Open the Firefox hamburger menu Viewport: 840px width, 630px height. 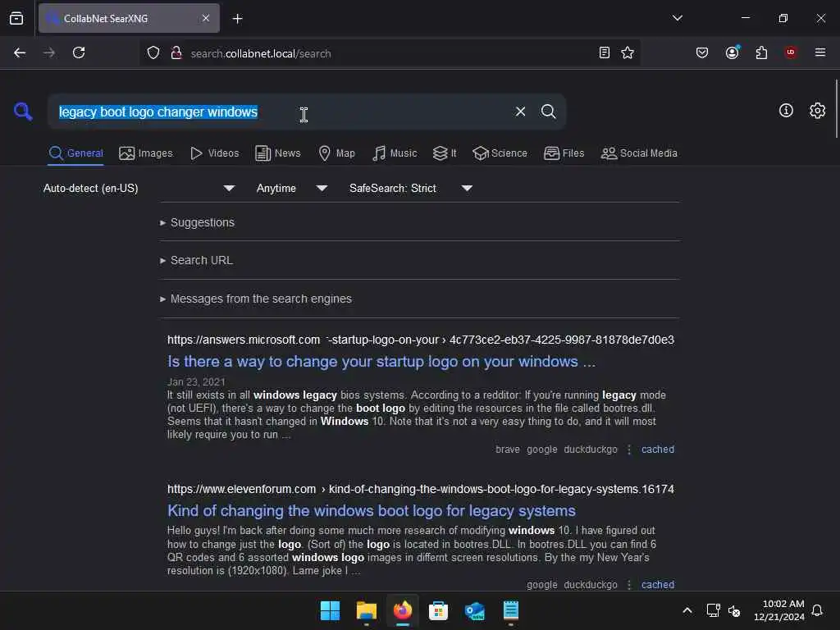pyautogui.click(x=819, y=52)
